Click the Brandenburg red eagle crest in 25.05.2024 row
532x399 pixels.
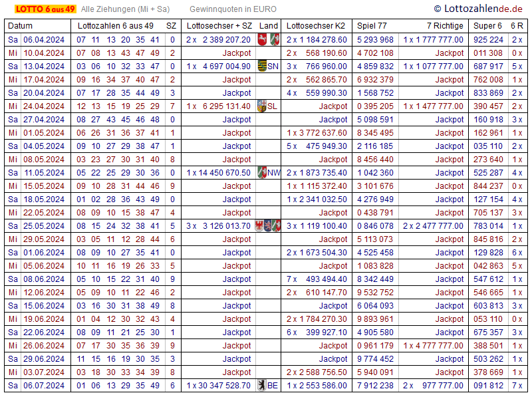pos(259,225)
